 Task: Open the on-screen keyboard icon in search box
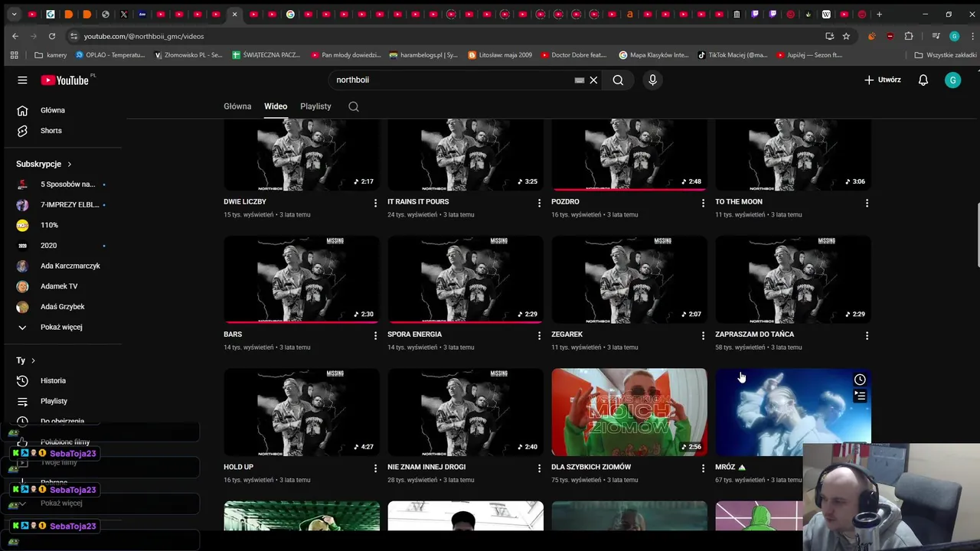coord(580,80)
